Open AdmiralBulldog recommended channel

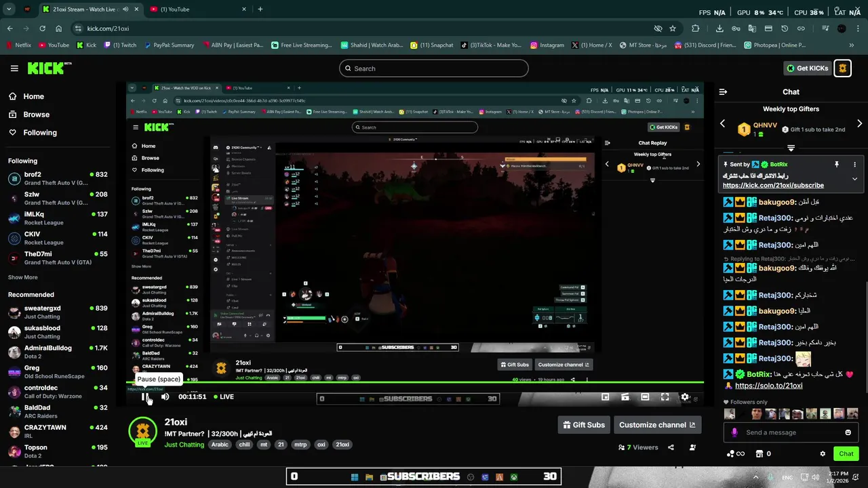pos(58,352)
